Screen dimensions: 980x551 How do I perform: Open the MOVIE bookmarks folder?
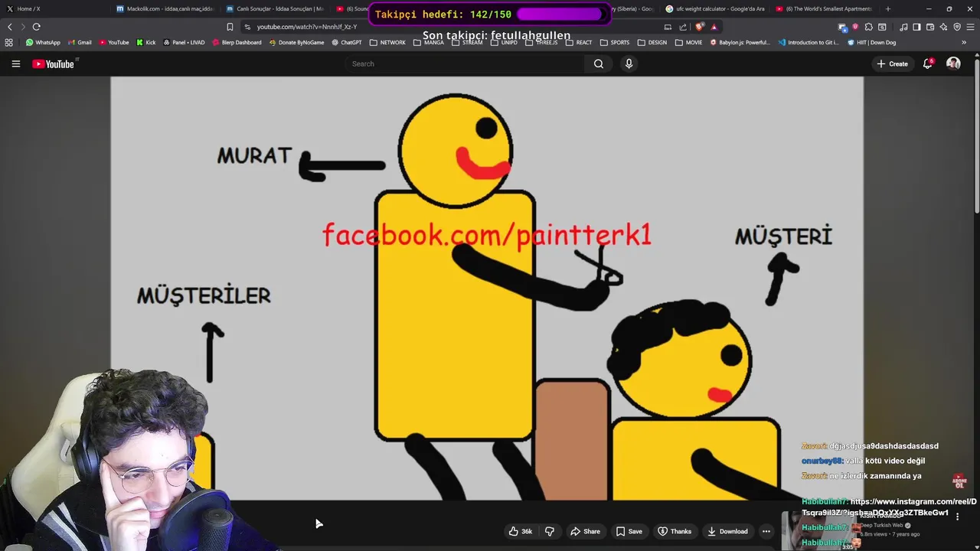coord(688,42)
